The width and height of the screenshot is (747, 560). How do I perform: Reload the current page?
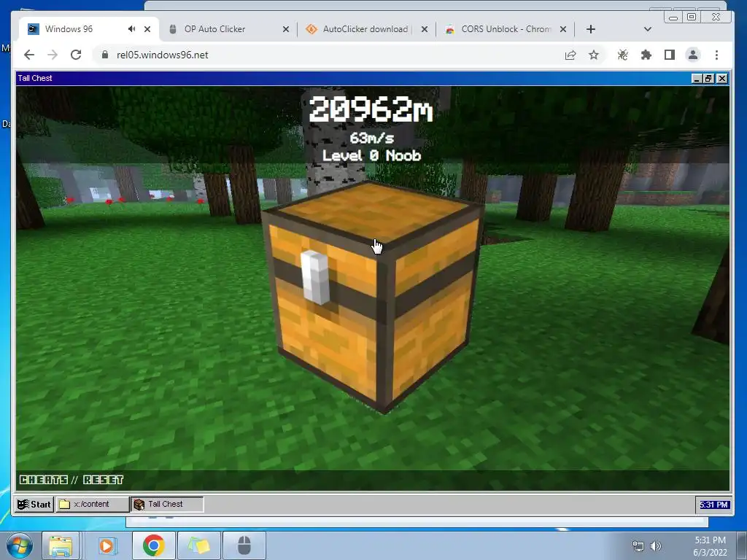click(x=76, y=55)
